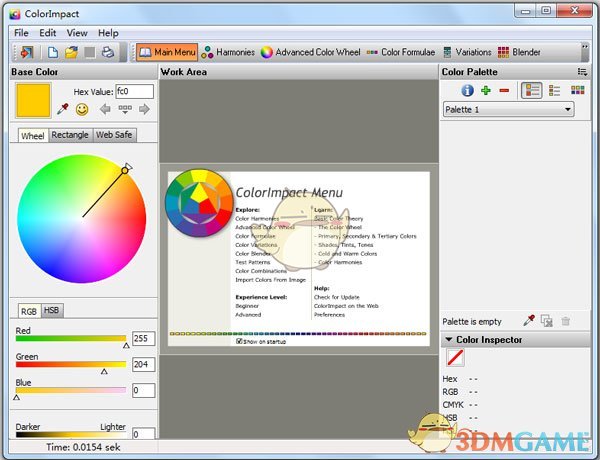Image resolution: width=600 pixels, height=460 pixels.
Task: Open Color Combinations link
Action: (261, 271)
